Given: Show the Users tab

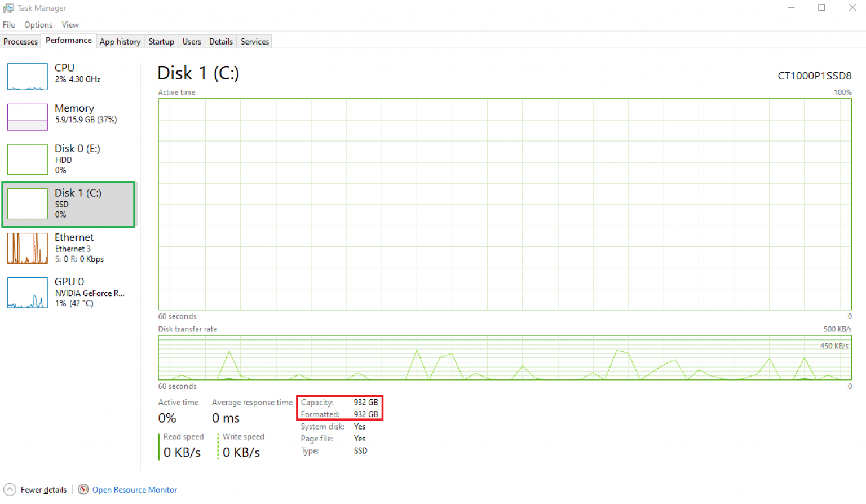Looking at the screenshot, I should coord(192,42).
